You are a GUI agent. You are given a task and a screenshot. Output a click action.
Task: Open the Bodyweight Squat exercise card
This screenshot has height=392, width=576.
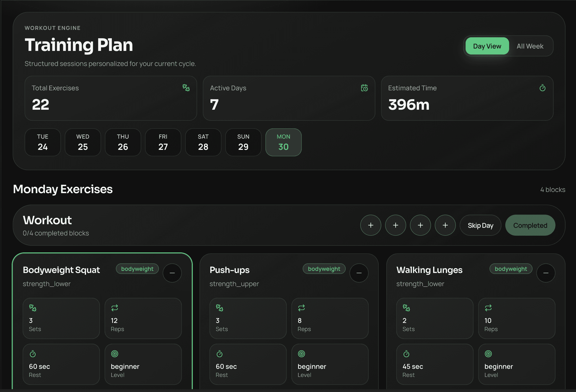tap(61, 270)
